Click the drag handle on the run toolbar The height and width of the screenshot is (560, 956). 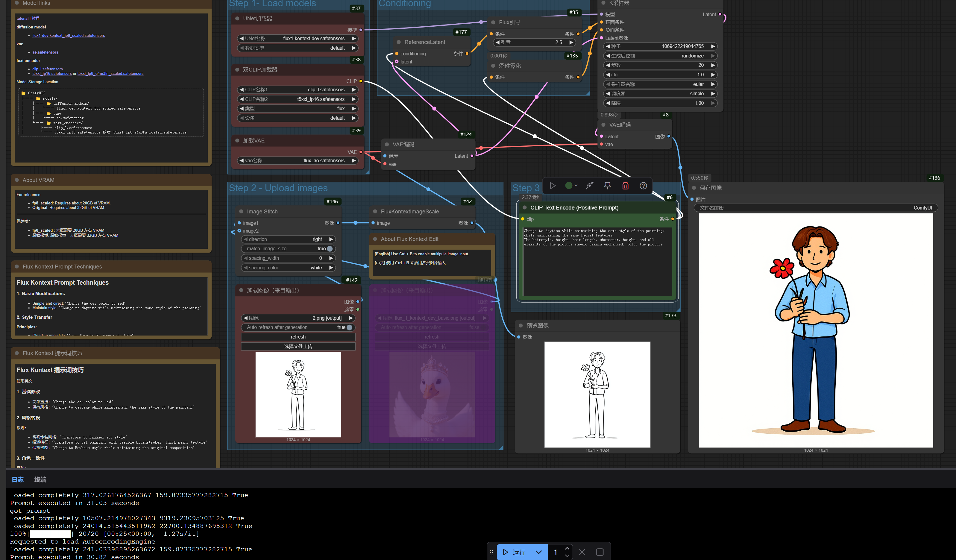point(492,553)
